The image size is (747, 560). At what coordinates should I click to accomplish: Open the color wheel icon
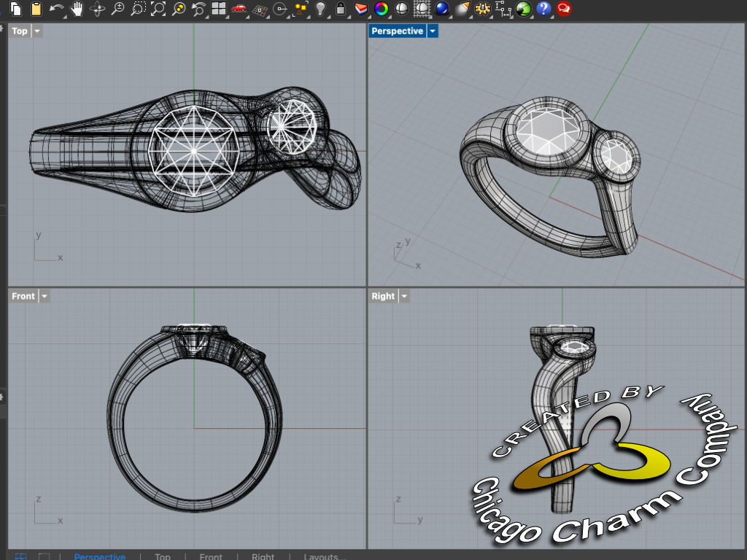[x=380, y=9]
